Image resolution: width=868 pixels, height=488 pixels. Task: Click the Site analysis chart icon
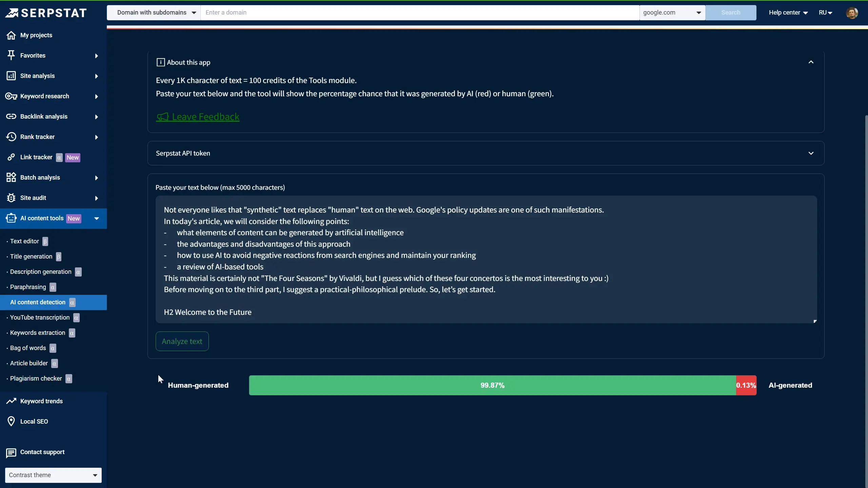(x=11, y=76)
